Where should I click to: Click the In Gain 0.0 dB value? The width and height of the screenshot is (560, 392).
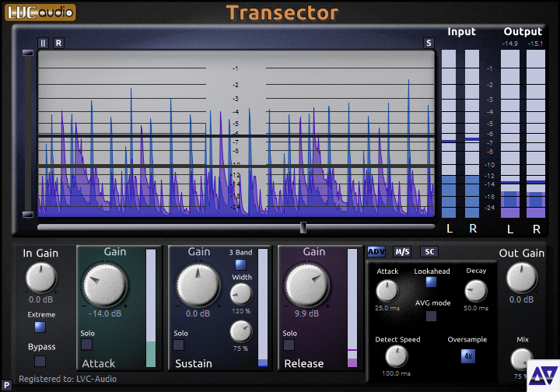coord(40,299)
